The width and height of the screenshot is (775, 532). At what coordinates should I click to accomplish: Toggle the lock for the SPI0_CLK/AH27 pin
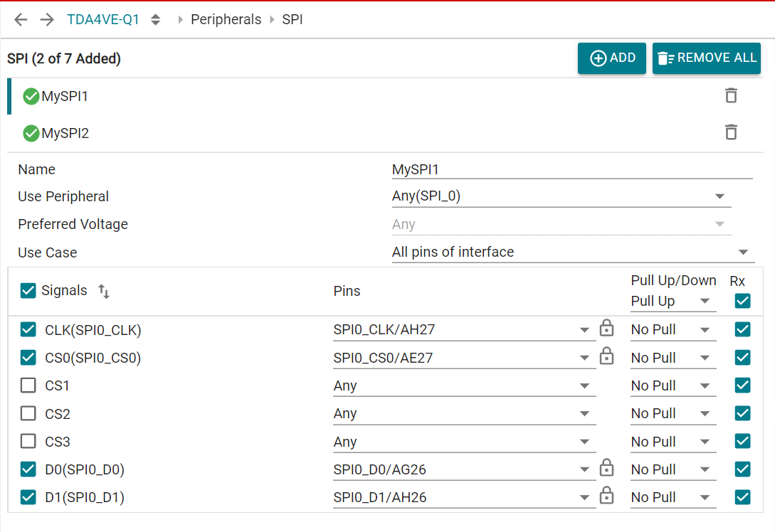pos(606,328)
